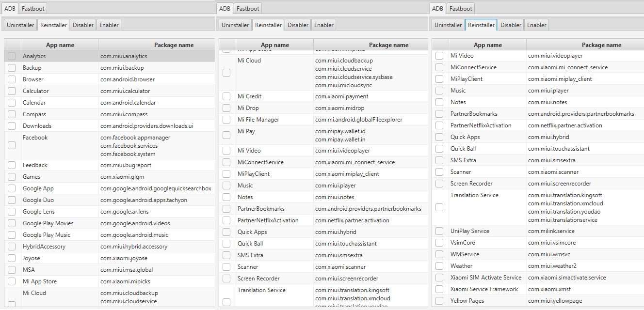This screenshot has height=310, width=644.
Task: Select the com.facebook.services package entry
Action: (x=129, y=146)
